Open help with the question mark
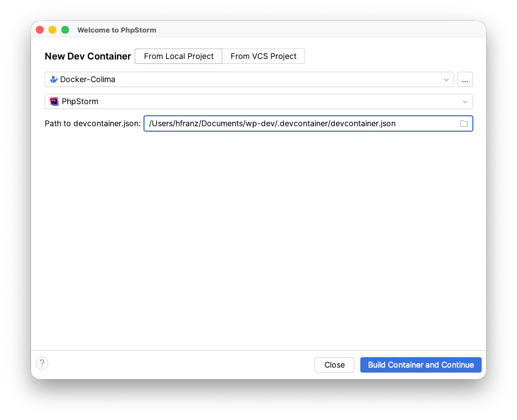This screenshot has width=517, height=420. click(x=42, y=363)
